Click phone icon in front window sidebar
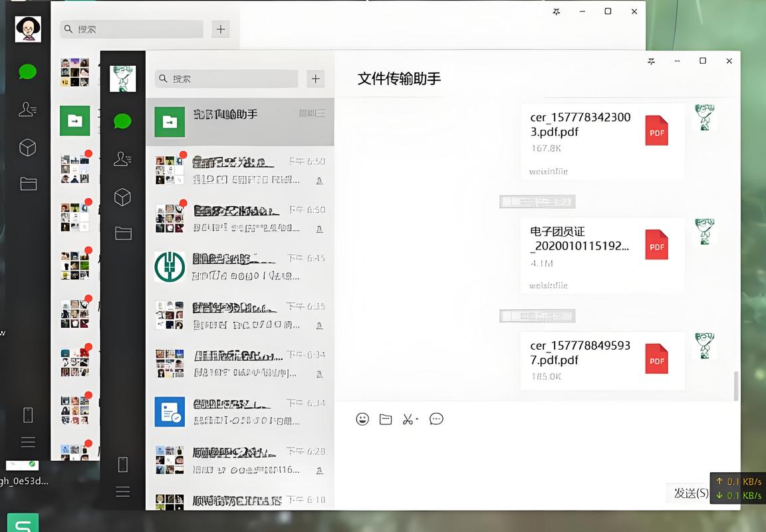Image resolution: width=766 pixels, height=532 pixels. point(122,464)
